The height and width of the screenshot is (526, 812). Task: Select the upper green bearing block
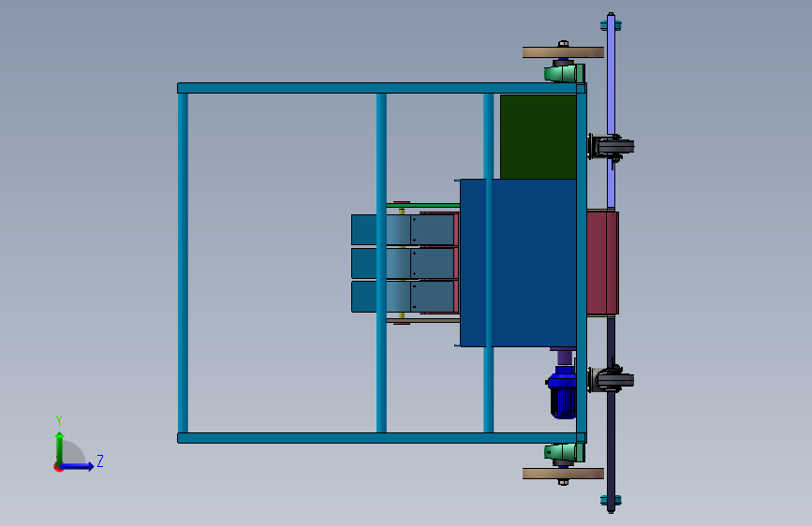(x=564, y=73)
